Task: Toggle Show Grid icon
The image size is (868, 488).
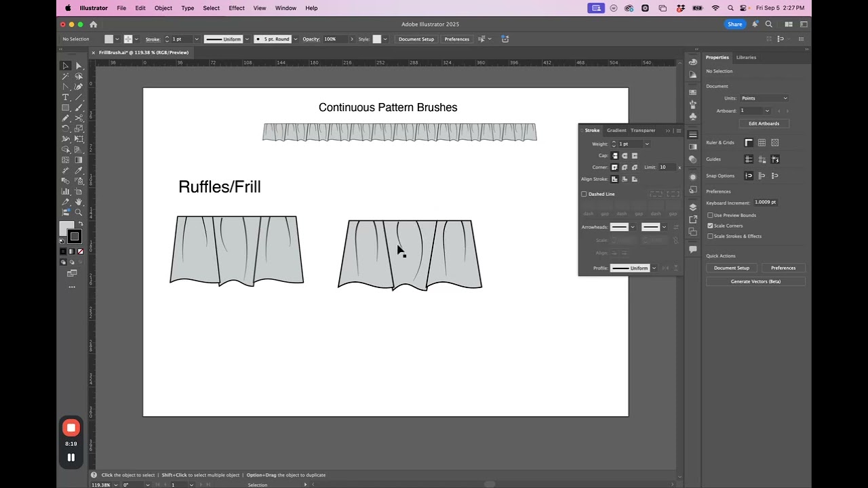Action: click(x=762, y=143)
